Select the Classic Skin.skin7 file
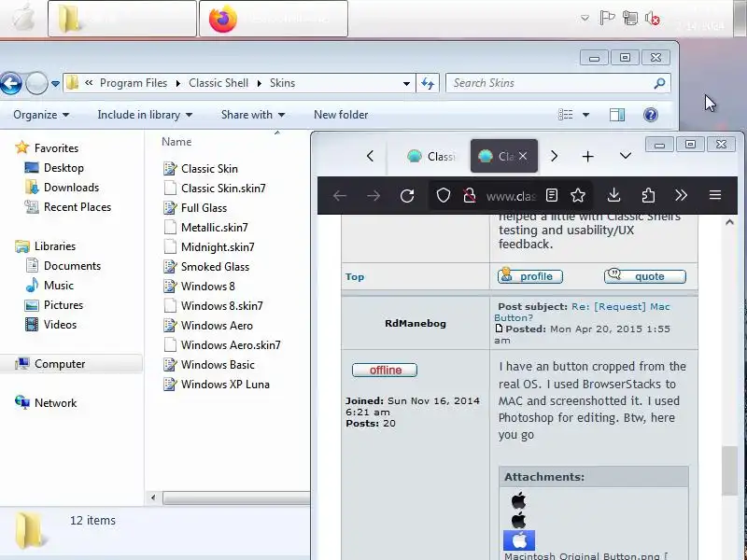Image resolution: width=747 pixels, height=560 pixels. (x=215, y=189)
